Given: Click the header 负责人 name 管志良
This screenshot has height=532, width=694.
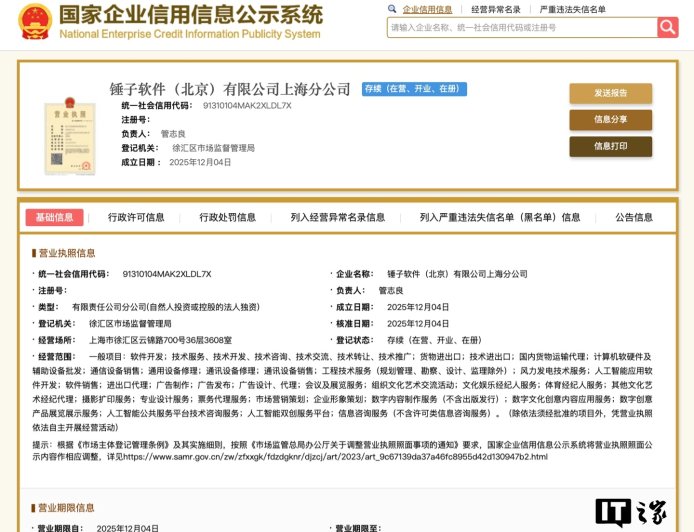Looking at the screenshot, I should coord(173,134).
